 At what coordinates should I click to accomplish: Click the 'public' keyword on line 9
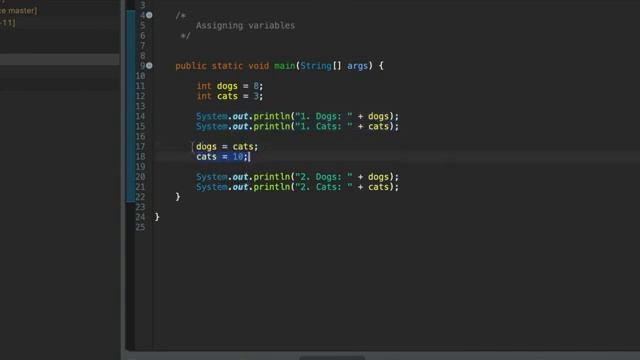(x=191, y=66)
